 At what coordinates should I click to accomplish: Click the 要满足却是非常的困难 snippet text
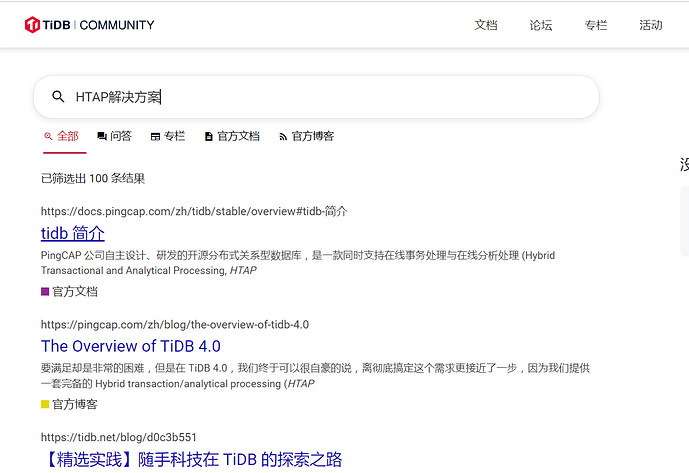[x=315, y=376]
